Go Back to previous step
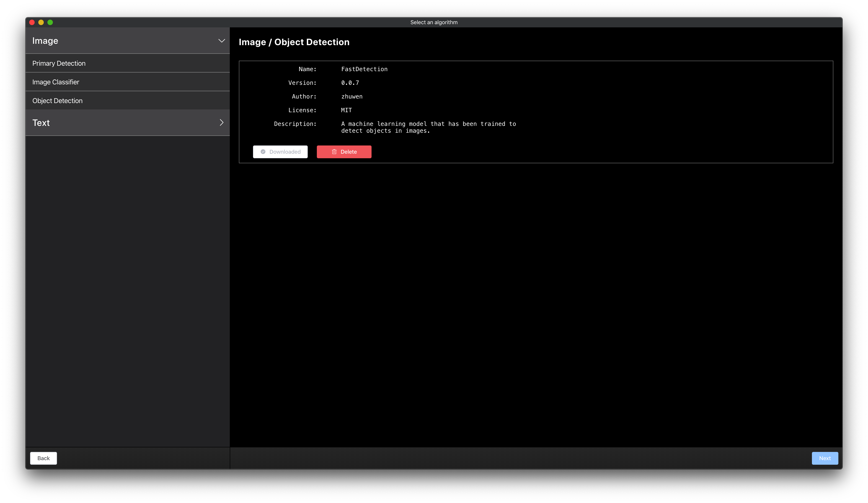Viewport: 868px width, 503px height. (x=43, y=458)
